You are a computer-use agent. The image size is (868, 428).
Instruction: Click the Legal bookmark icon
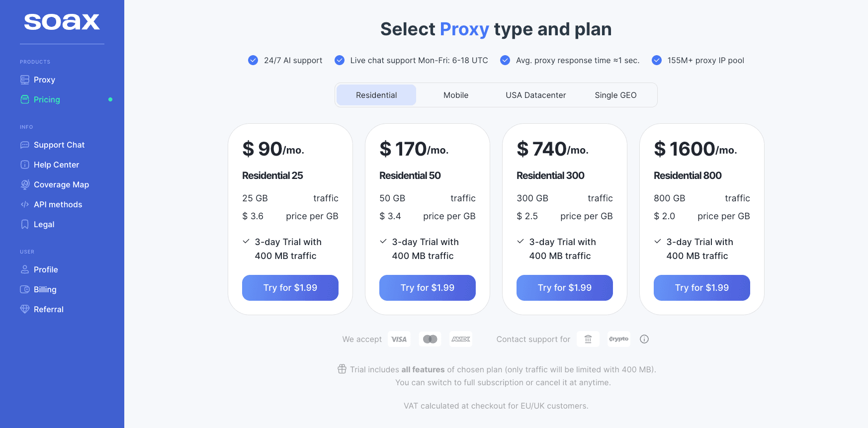pyautogui.click(x=25, y=225)
